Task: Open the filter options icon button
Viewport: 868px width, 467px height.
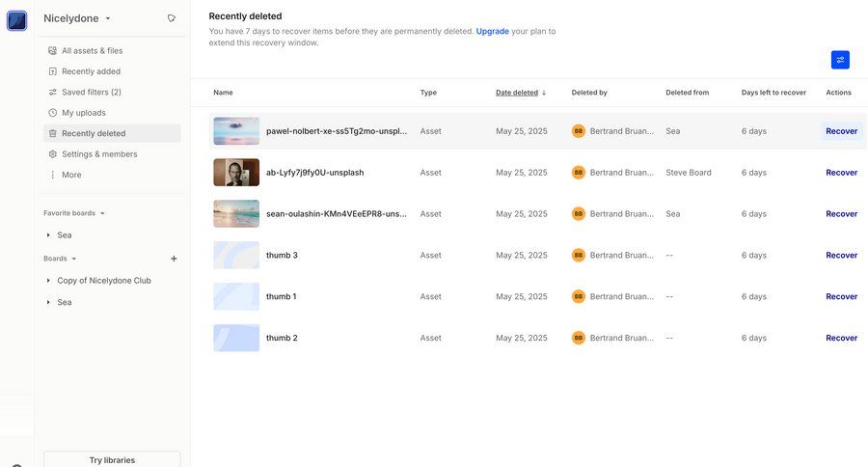Action: pos(840,60)
